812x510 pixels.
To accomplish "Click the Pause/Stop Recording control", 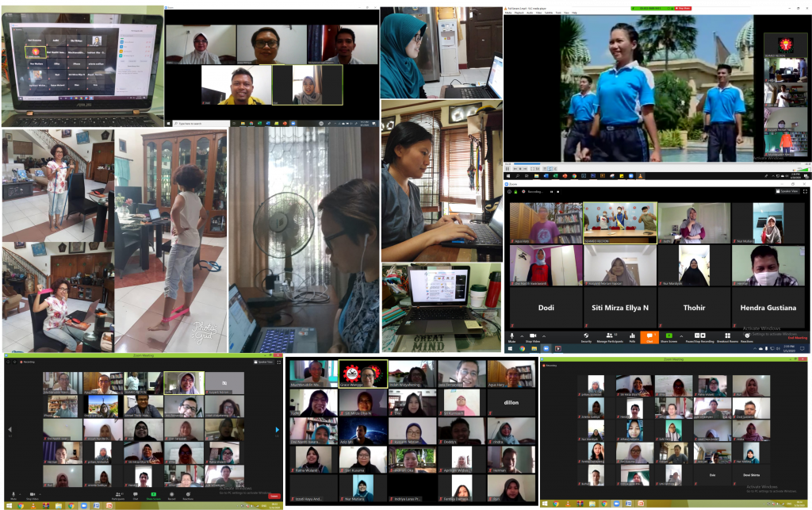I will click(698, 337).
